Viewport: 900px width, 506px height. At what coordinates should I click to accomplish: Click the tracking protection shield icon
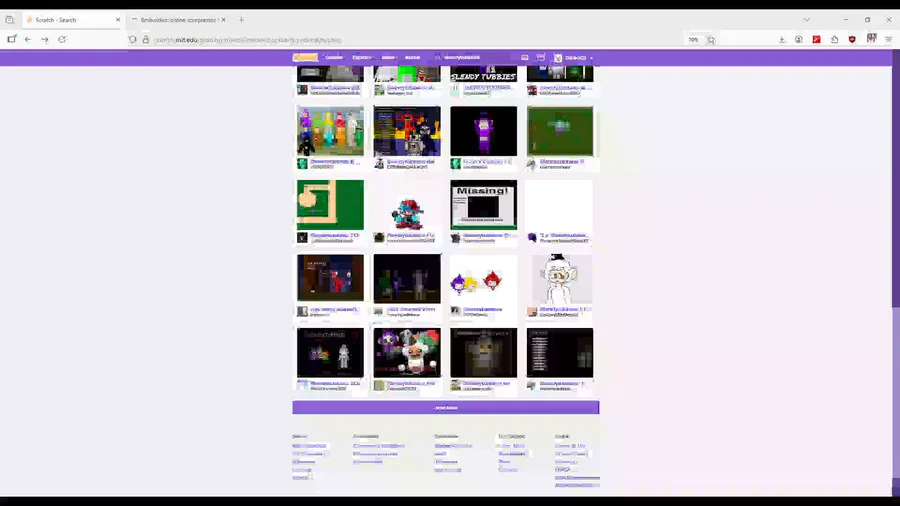point(133,40)
